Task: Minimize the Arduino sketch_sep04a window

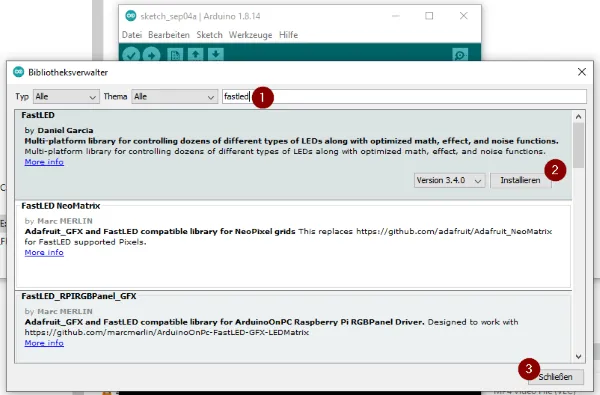Action: [x=396, y=16]
